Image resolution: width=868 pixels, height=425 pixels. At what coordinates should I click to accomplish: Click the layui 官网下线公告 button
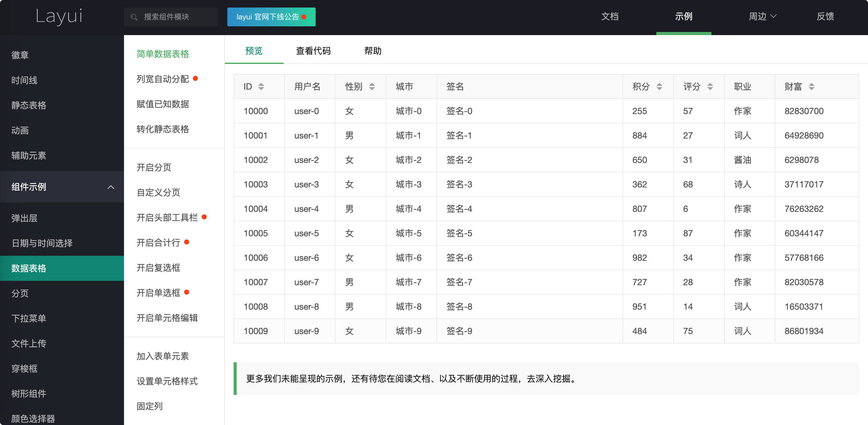[271, 17]
